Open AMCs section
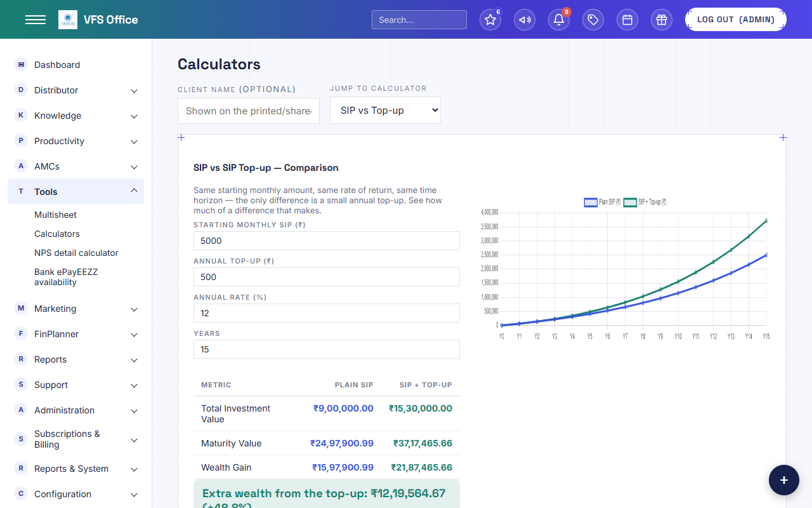Image resolution: width=812 pixels, height=508 pixels. tap(75, 166)
